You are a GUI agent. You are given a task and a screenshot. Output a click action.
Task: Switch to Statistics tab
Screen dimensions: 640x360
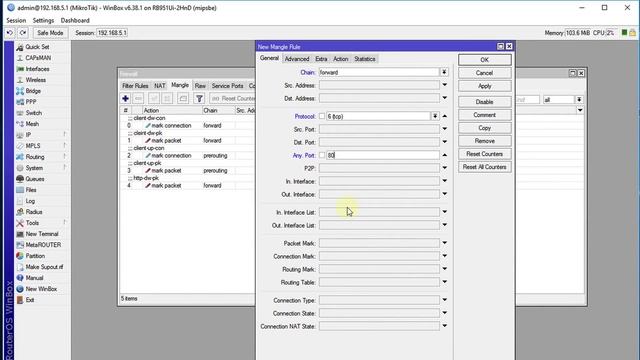[364, 59]
